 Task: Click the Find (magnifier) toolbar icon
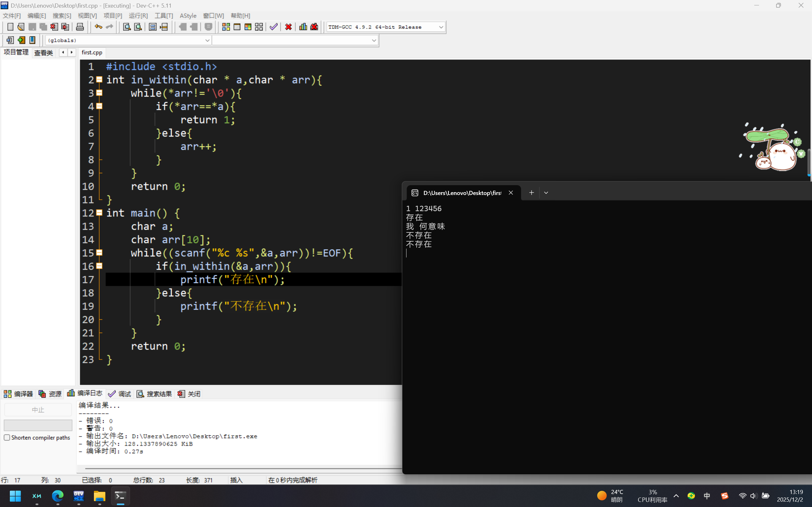[x=127, y=27]
